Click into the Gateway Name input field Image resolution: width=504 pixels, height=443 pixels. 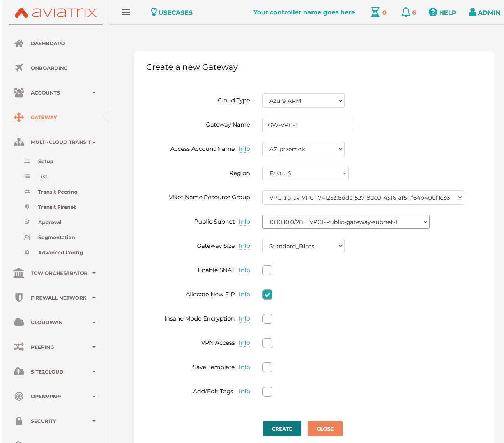(x=308, y=125)
